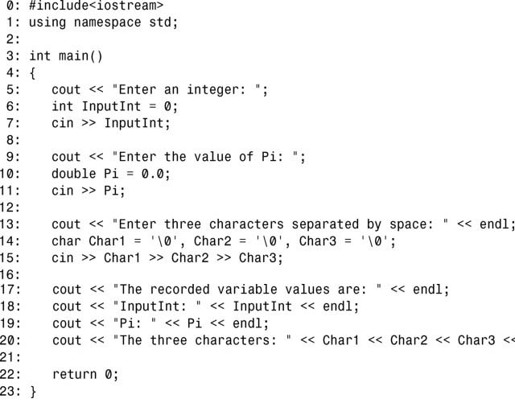The height and width of the screenshot is (403, 515).
Task: Click 'double Pi = 0.0;' declaration
Action: pyautogui.click(x=111, y=174)
